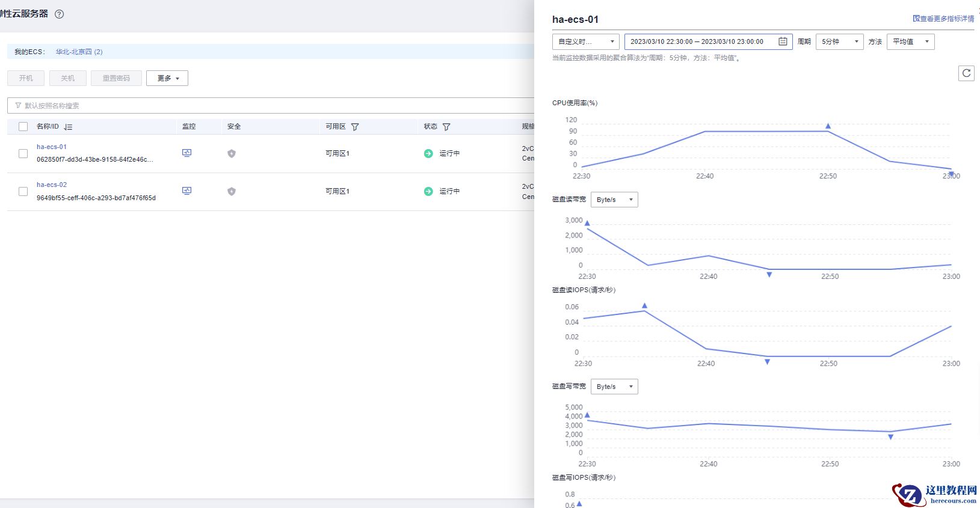Toggle select-all checkbox in table header
Screen dimensions: 980x508
click(23, 127)
